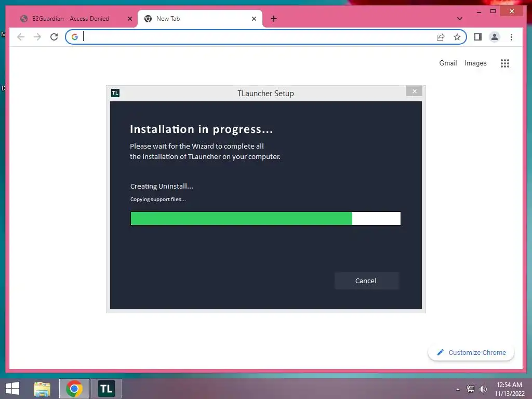Screen dimensions: 532x399
Task: Click Customize Chrome button
Action: point(471,353)
